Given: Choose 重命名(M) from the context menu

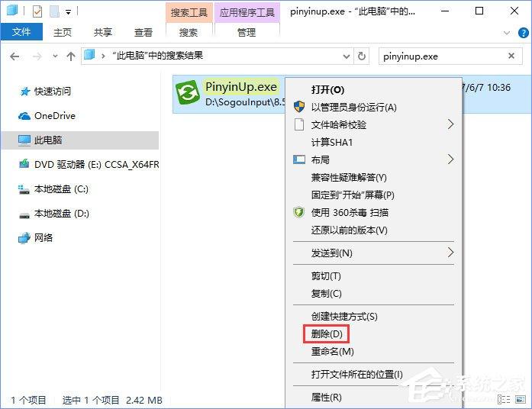Looking at the screenshot, I should (373, 352).
